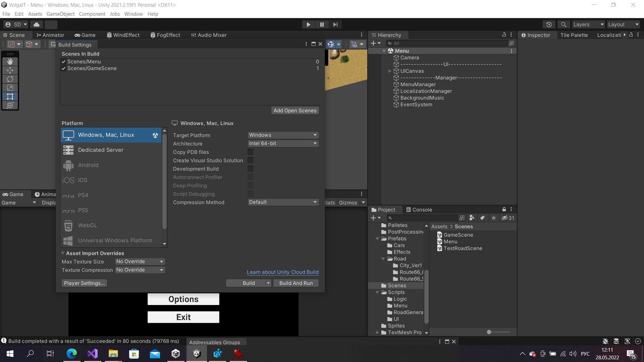Open Max Texture Size dropdown
644x362 pixels.
pyautogui.click(x=140, y=261)
